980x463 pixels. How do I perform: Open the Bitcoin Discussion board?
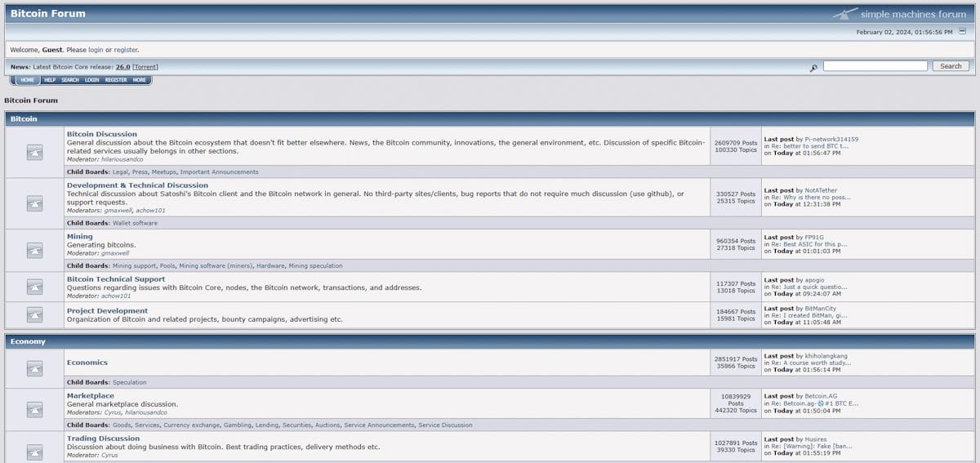(x=102, y=134)
